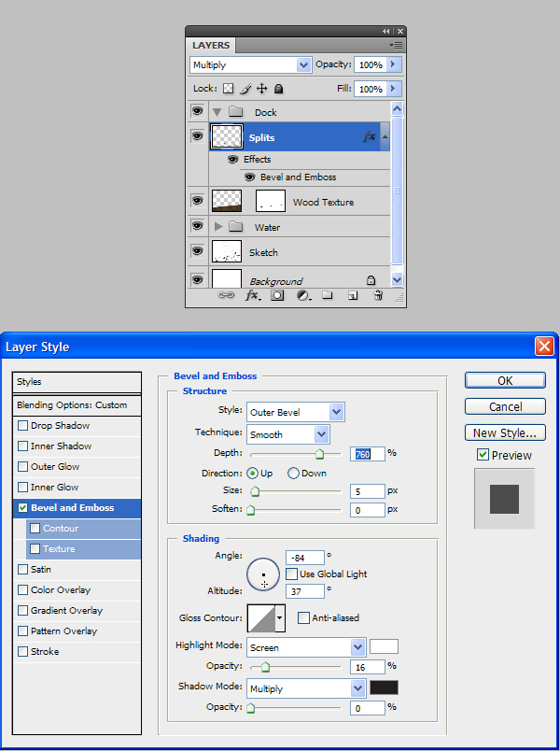Open the Shadow Mode Multiply dropdown

click(358, 688)
